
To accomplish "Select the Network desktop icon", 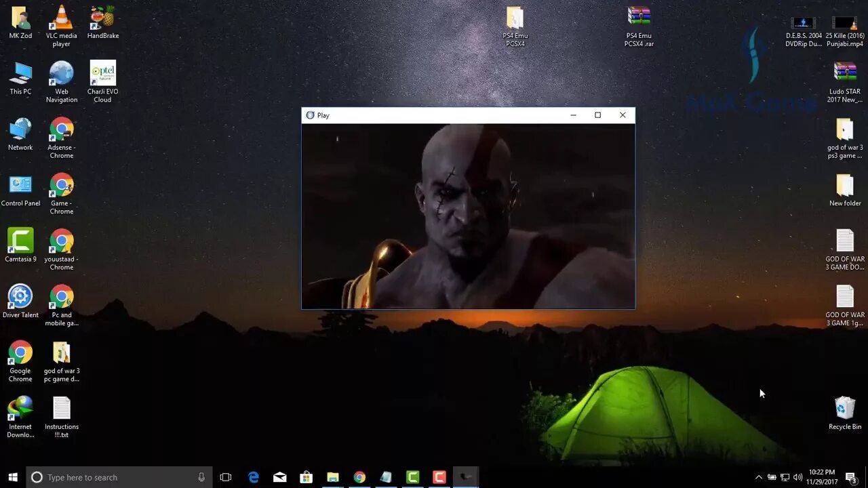I will coord(20,134).
